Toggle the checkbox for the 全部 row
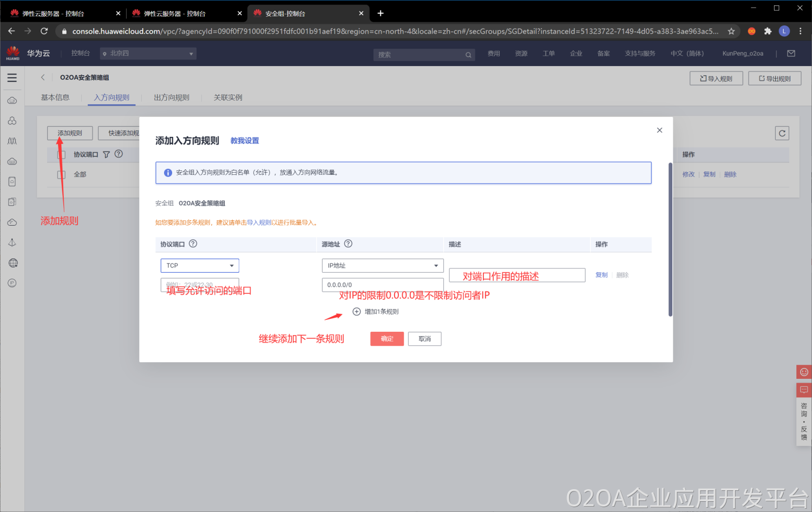Viewport: 812px width, 512px height. [62, 174]
